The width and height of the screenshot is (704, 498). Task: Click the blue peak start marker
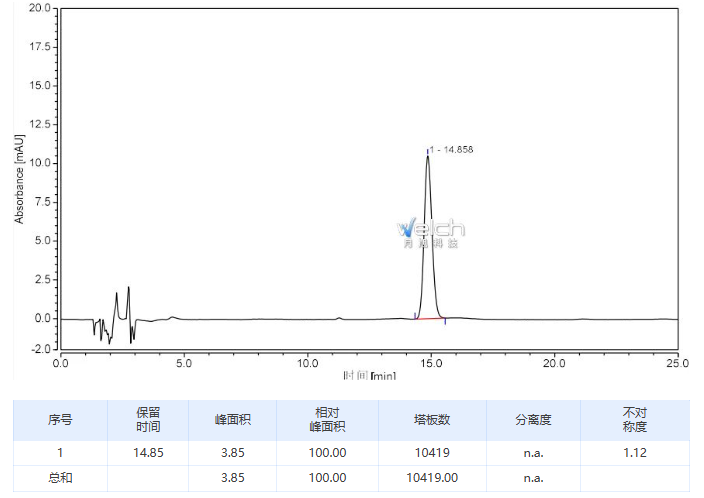pyautogui.click(x=415, y=316)
